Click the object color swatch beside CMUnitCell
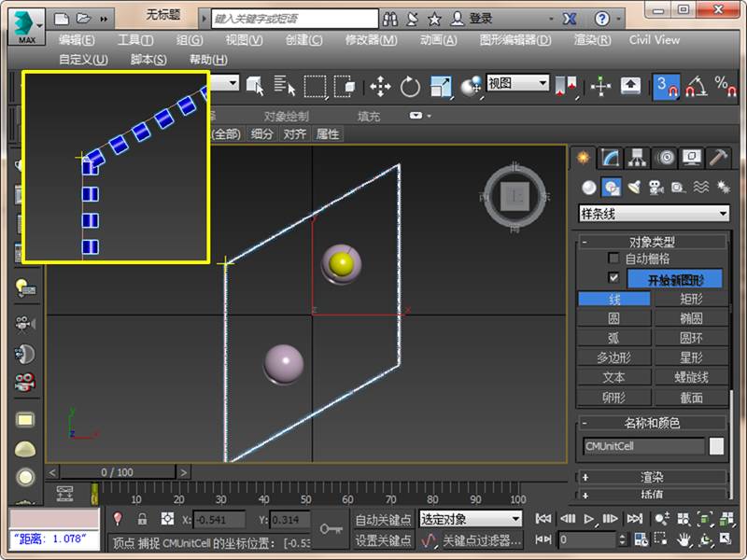The image size is (747, 560). (x=716, y=446)
